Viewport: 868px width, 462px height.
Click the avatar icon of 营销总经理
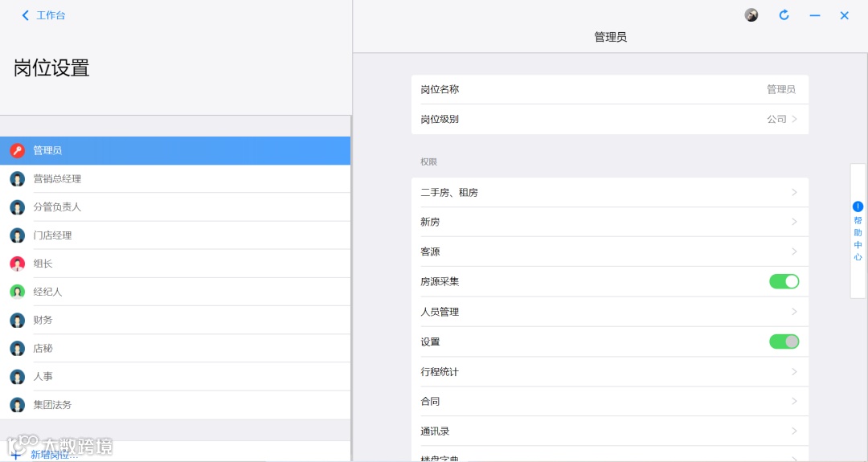(x=18, y=178)
